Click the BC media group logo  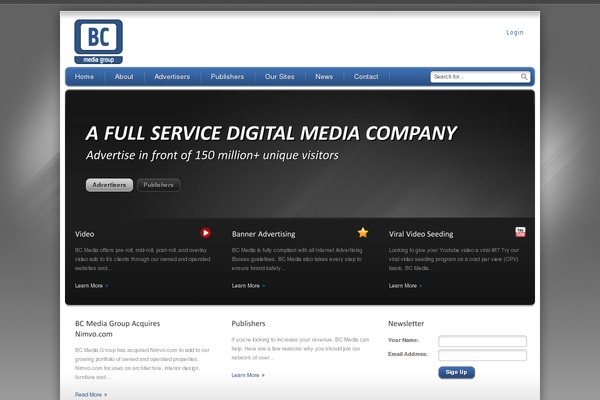click(x=98, y=41)
